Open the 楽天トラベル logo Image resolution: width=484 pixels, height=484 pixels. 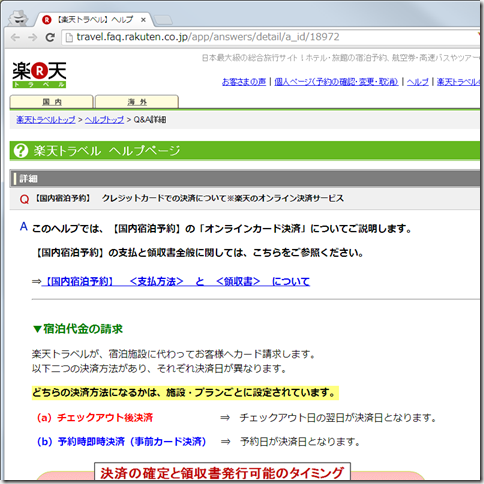[x=39, y=74]
